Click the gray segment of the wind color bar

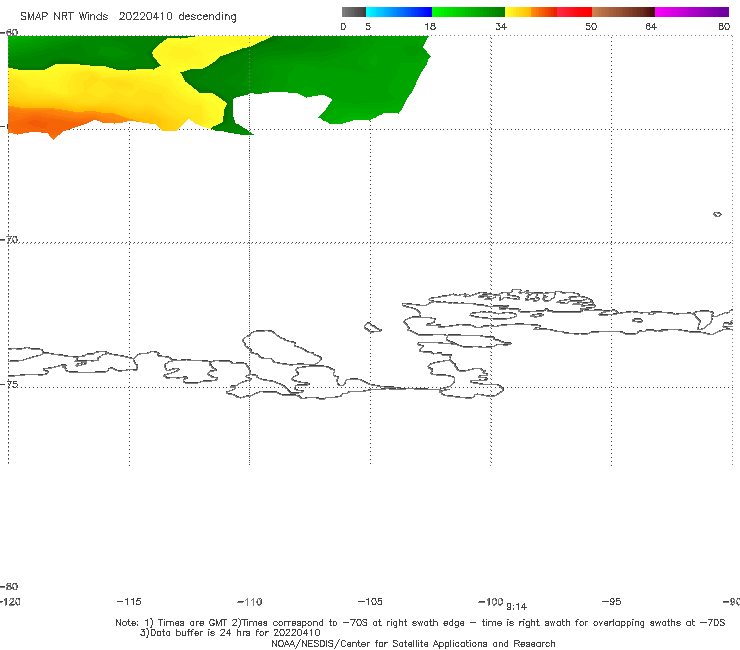coord(354,12)
